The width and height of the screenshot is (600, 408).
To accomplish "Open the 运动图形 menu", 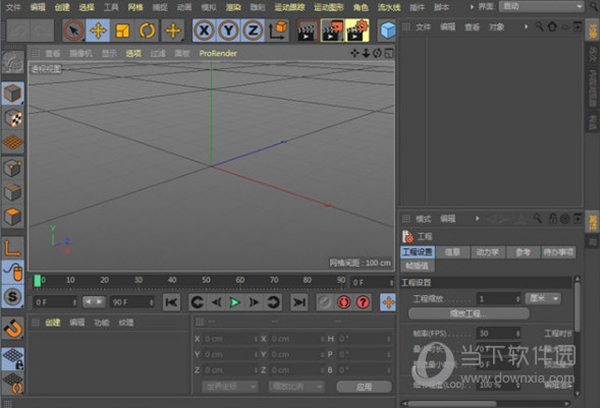I will click(329, 7).
